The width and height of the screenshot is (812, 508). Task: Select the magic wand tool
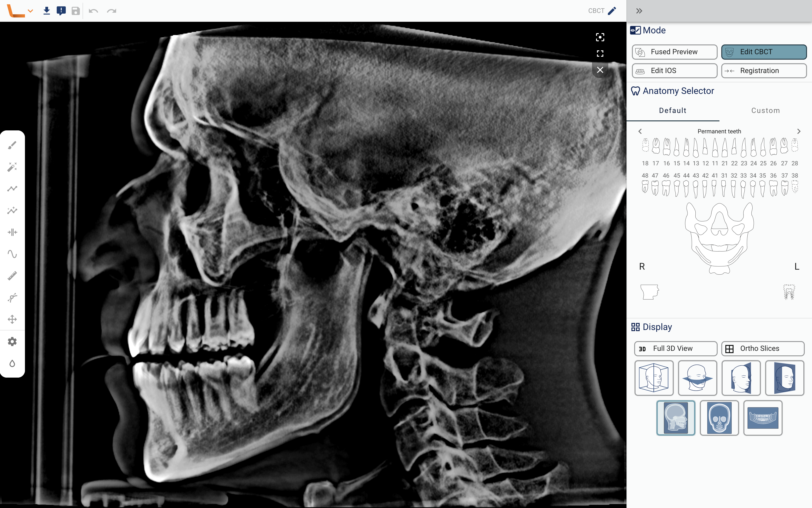click(x=12, y=167)
